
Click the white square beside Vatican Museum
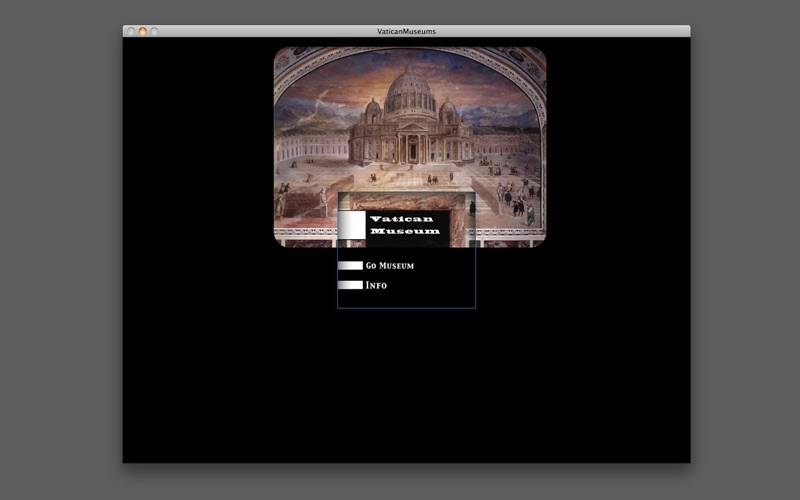pos(352,224)
